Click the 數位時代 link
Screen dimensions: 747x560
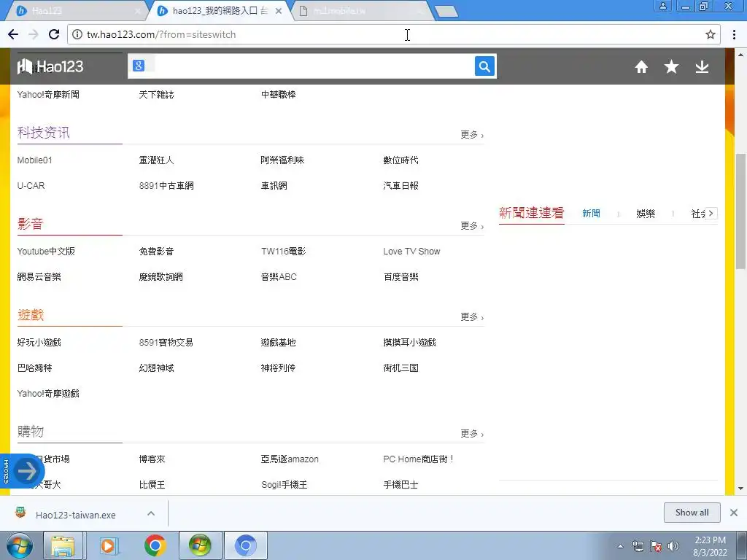coord(400,160)
